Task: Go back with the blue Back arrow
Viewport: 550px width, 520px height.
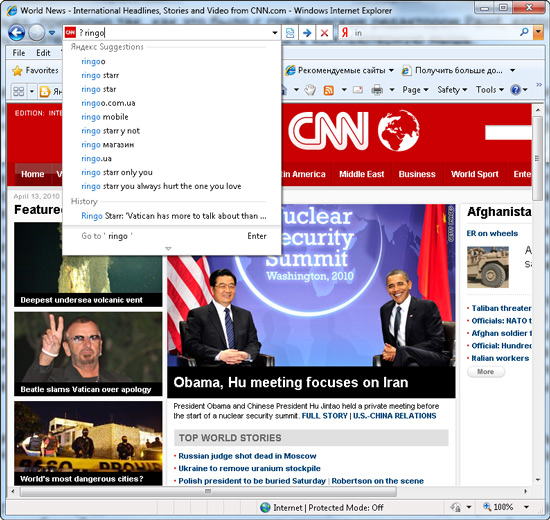Action: tap(16, 33)
